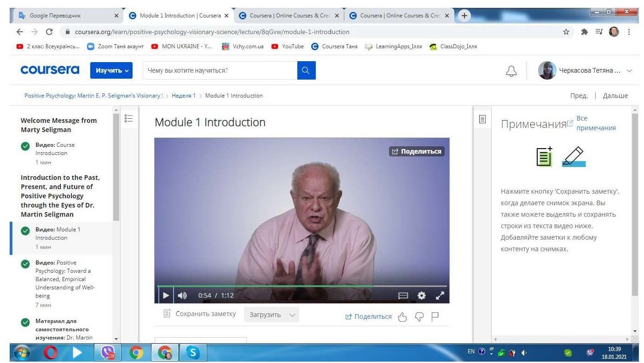
Task: Reload the page with the refresh icon
Action: (x=49, y=32)
